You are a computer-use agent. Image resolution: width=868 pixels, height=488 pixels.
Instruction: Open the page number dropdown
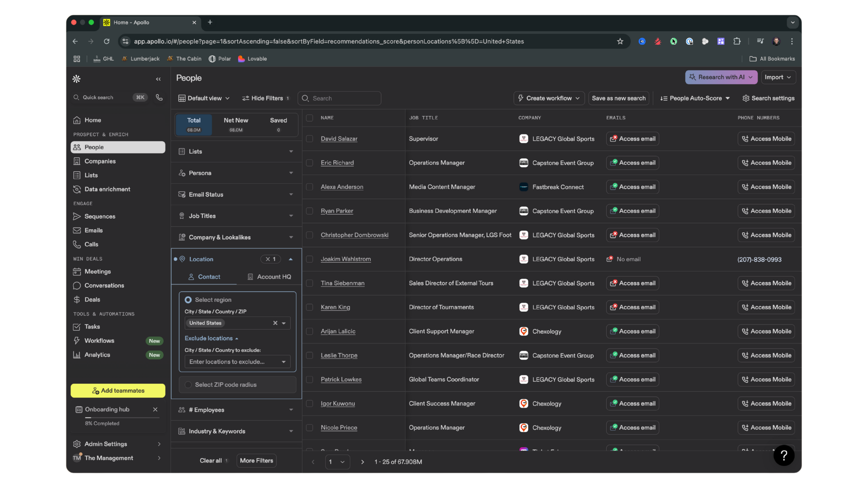[x=337, y=462]
